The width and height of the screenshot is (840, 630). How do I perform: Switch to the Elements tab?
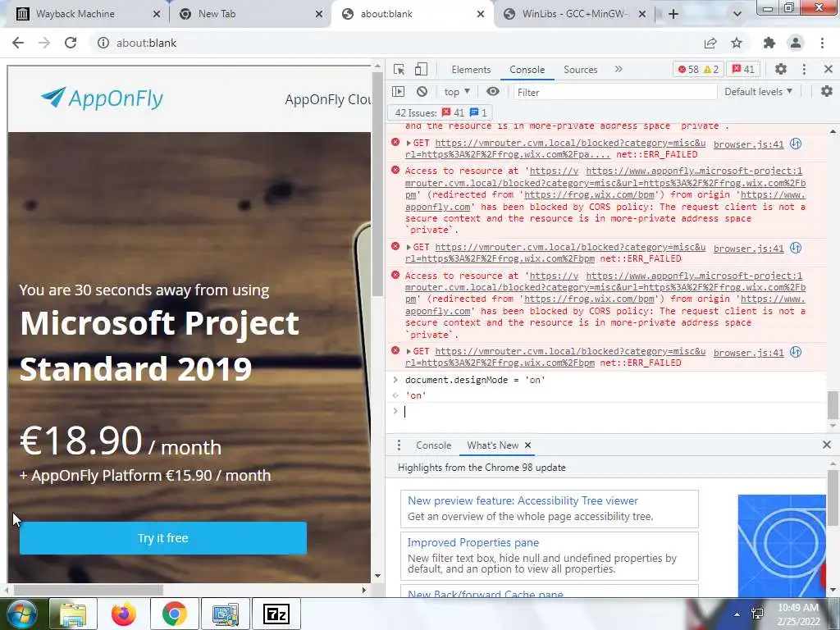(471, 70)
